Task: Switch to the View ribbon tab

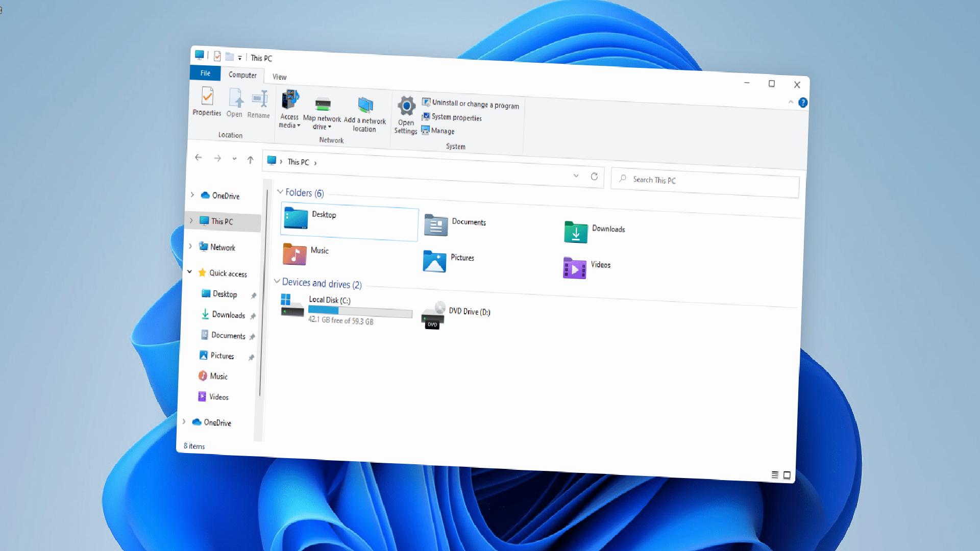Action: 279,77
